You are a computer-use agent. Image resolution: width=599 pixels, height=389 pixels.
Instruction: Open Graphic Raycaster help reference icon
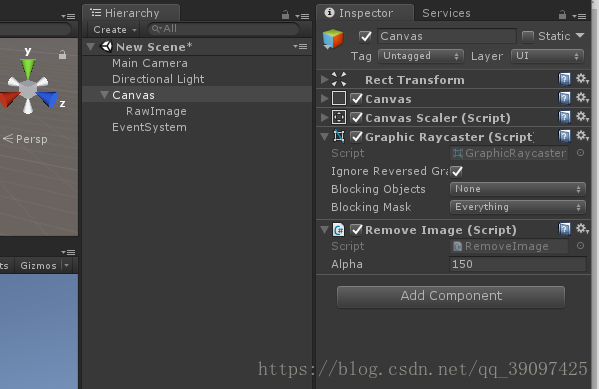tap(564, 136)
